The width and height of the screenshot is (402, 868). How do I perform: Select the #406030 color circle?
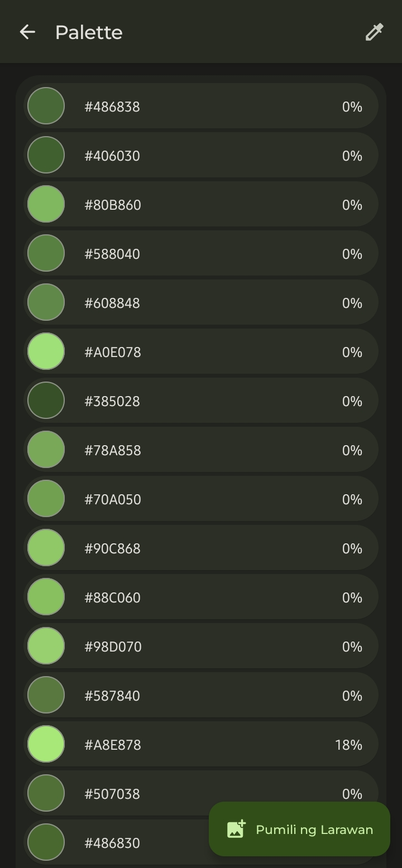(x=46, y=155)
